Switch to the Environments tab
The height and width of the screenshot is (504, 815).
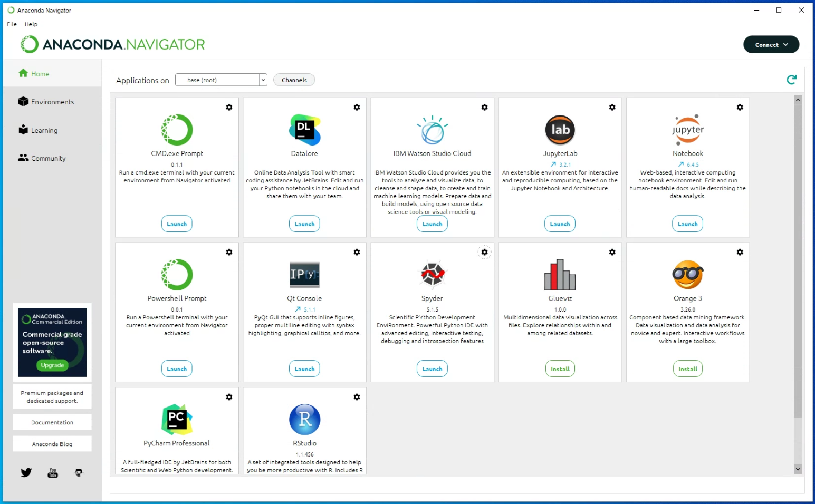tap(52, 102)
